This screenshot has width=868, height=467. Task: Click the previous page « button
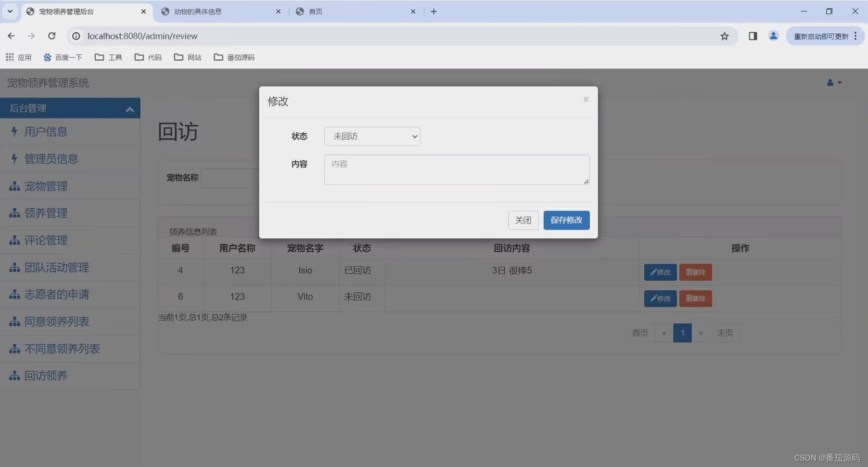tap(664, 333)
